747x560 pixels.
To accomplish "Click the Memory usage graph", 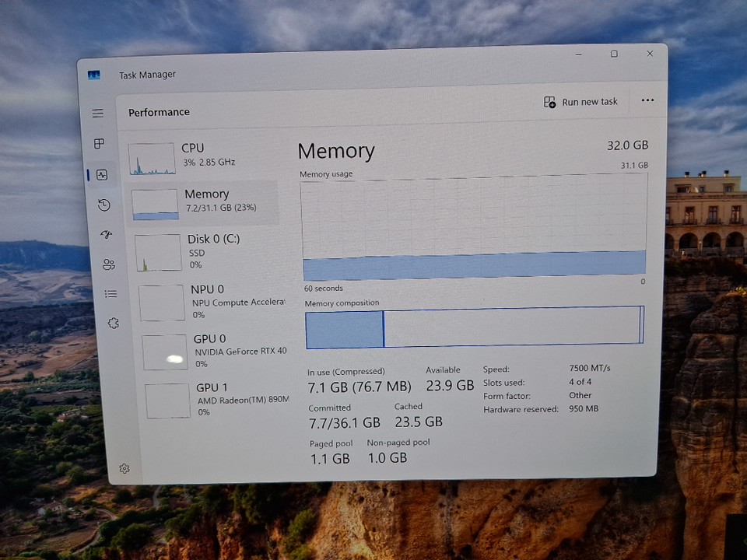I will click(x=474, y=229).
